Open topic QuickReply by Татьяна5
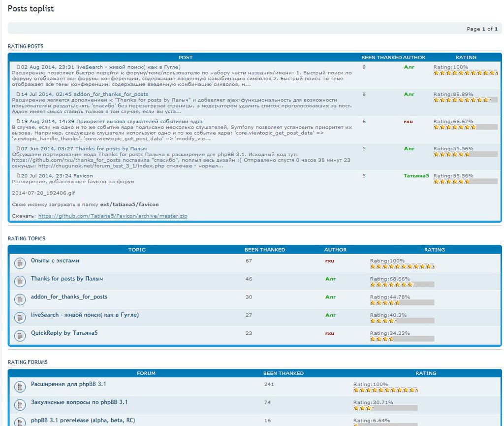504x426 pixels. 64,333
